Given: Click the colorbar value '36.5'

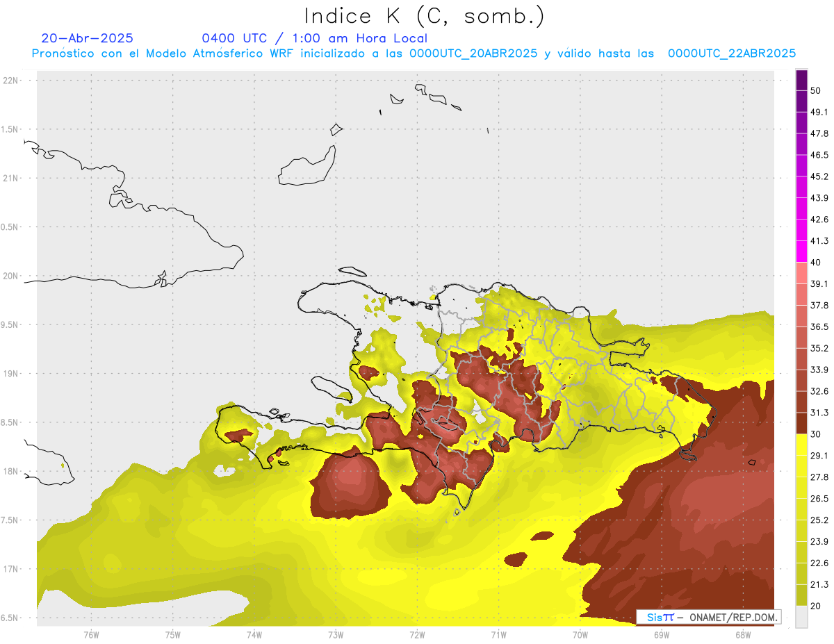Looking at the screenshot, I should [819, 327].
